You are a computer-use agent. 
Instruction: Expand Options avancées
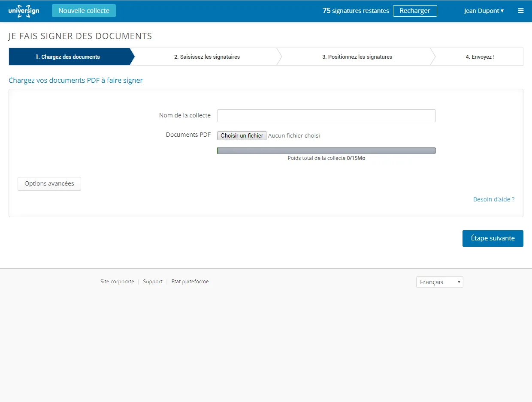(49, 183)
